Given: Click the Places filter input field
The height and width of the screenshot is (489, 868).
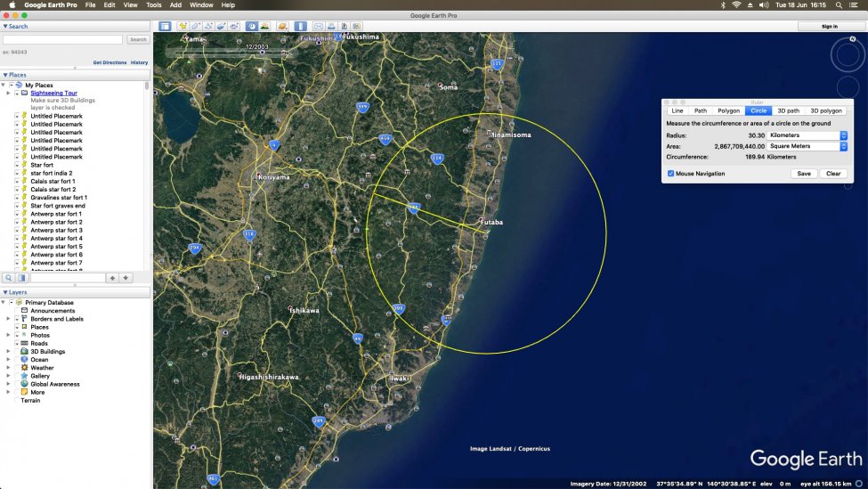Looking at the screenshot, I should tap(68, 278).
